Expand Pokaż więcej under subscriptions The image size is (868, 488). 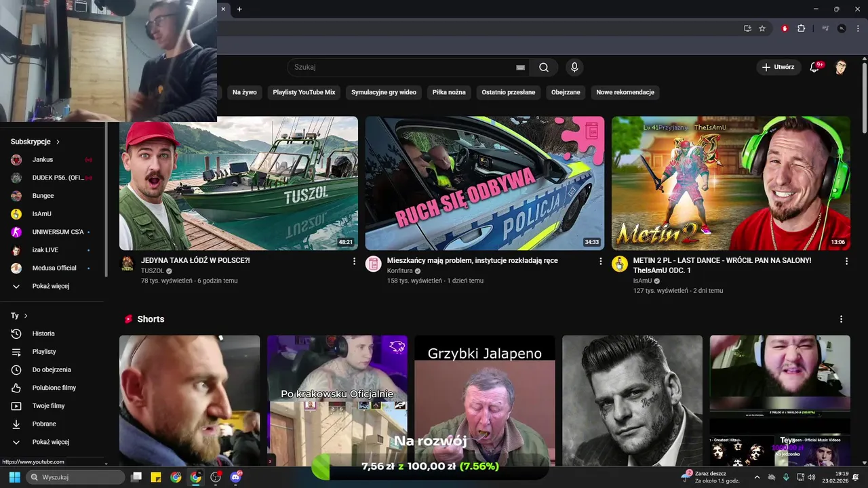[x=52, y=286]
